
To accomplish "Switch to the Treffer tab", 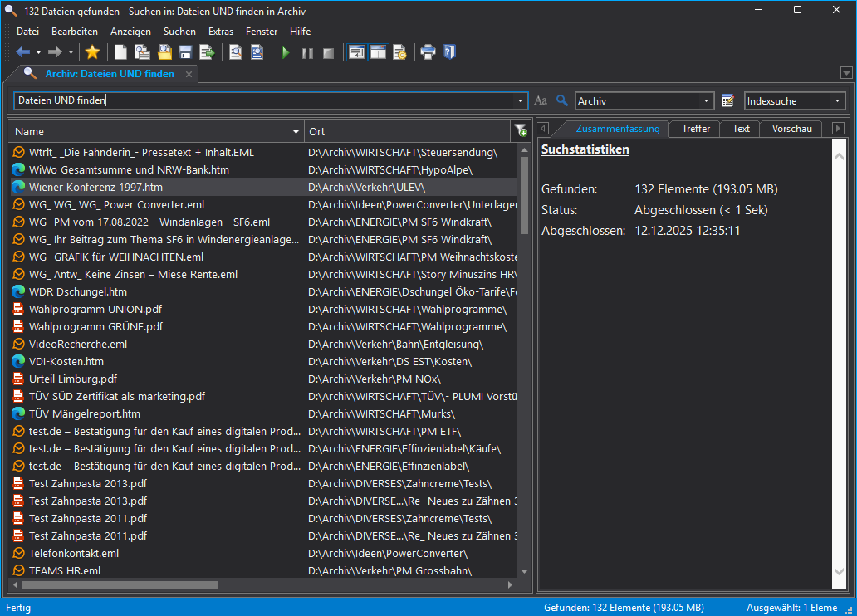I will [696, 129].
